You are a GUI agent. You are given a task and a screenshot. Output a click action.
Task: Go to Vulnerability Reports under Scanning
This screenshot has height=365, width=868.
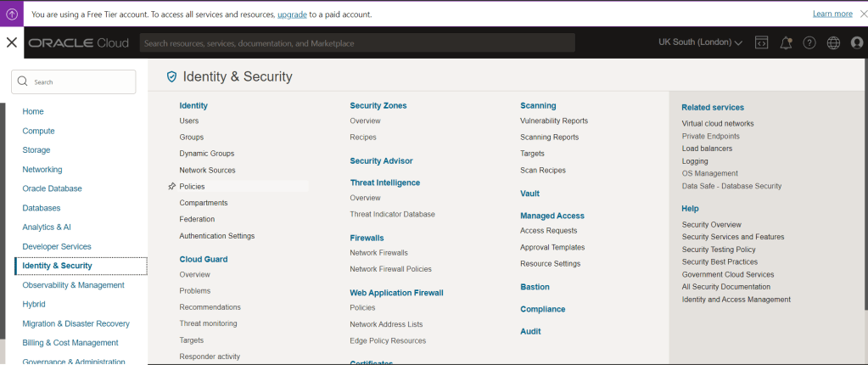point(553,121)
